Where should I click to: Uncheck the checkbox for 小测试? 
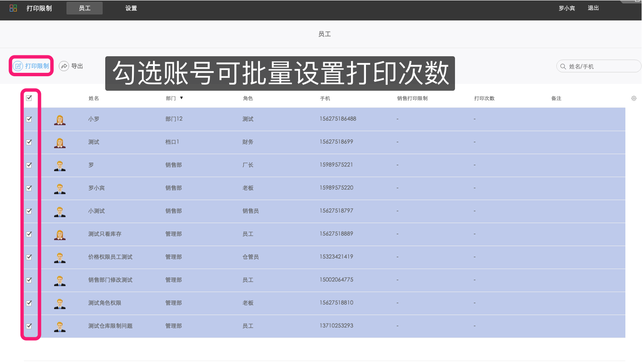[x=29, y=211]
